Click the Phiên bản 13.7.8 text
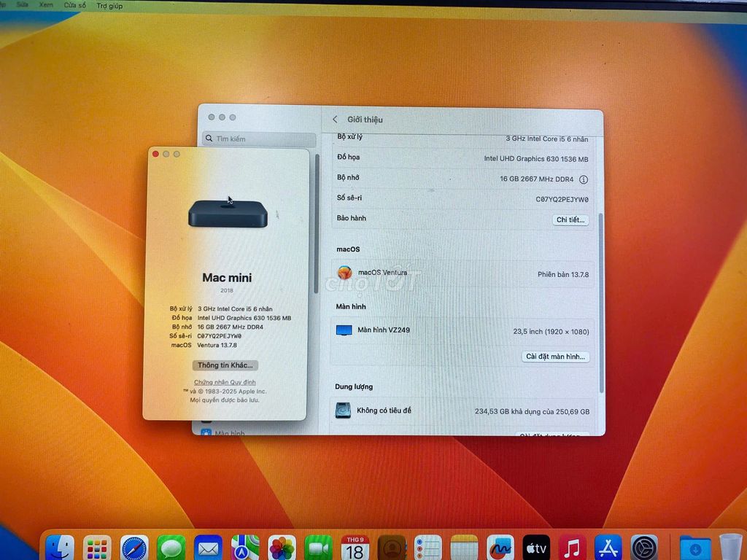The height and width of the screenshot is (560, 747). [563, 275]
